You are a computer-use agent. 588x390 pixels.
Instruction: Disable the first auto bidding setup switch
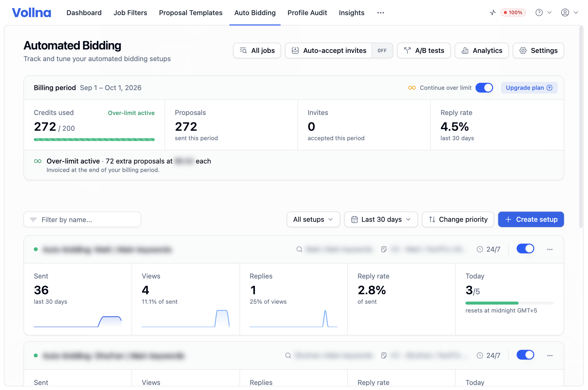coord(525,249)
